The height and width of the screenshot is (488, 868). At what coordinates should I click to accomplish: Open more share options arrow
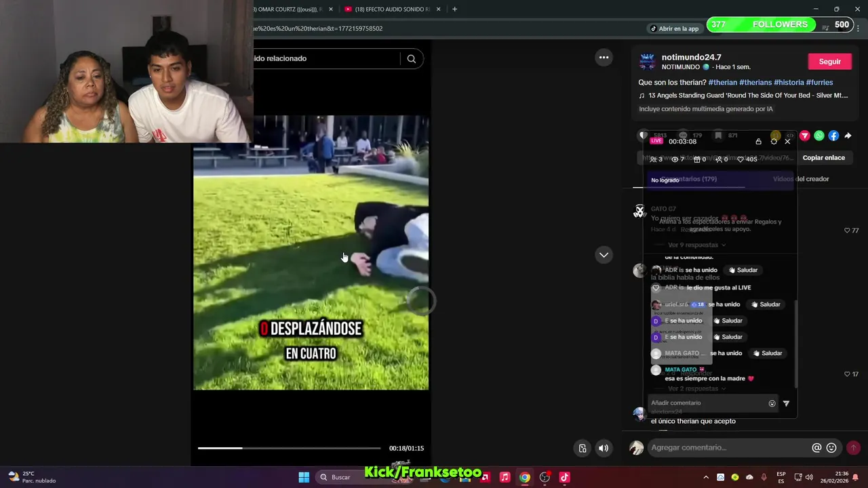pyautogui.click(x=848, y=136)
